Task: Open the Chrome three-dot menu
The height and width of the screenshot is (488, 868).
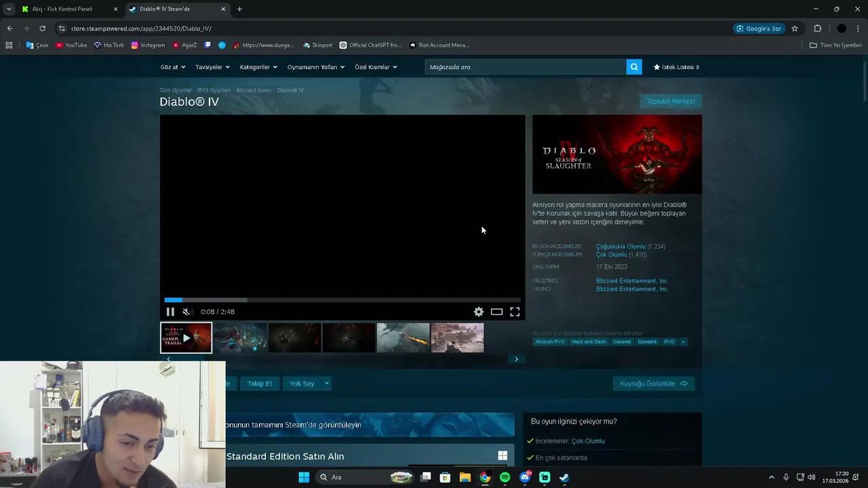Action: [859, 28]
